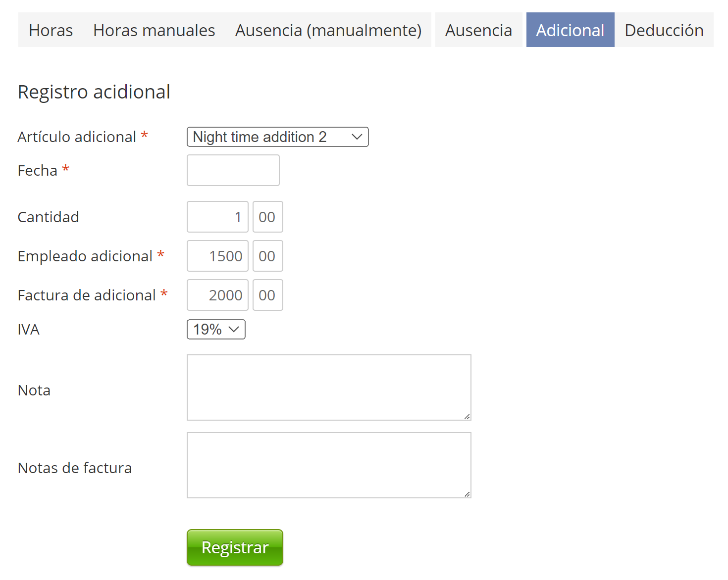Open the Horas tab

pos(51,30)
